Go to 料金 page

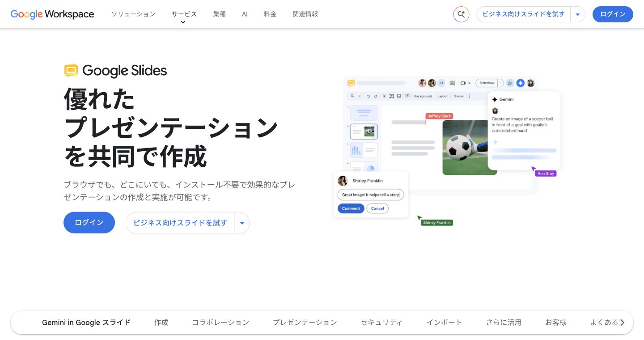click(x=270, y=14)
